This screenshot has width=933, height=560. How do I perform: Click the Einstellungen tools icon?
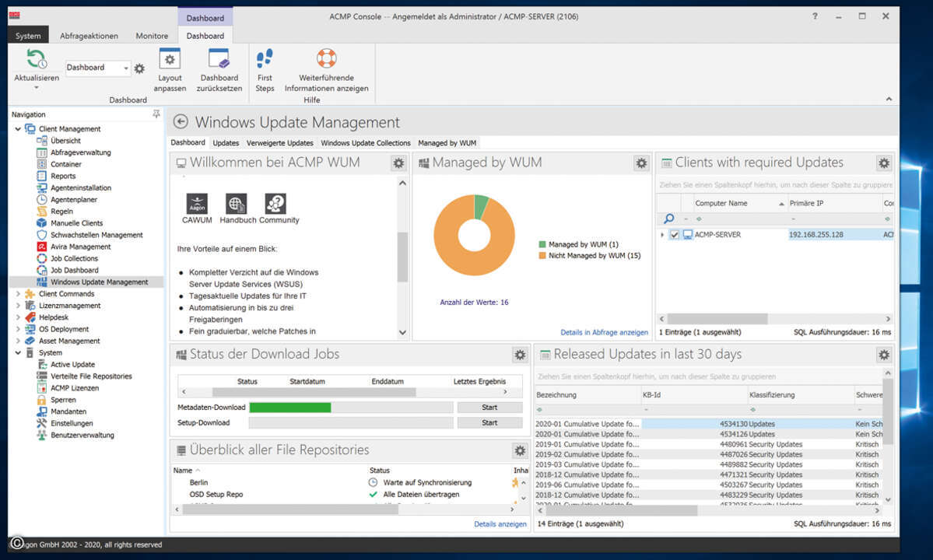(42, 423)
